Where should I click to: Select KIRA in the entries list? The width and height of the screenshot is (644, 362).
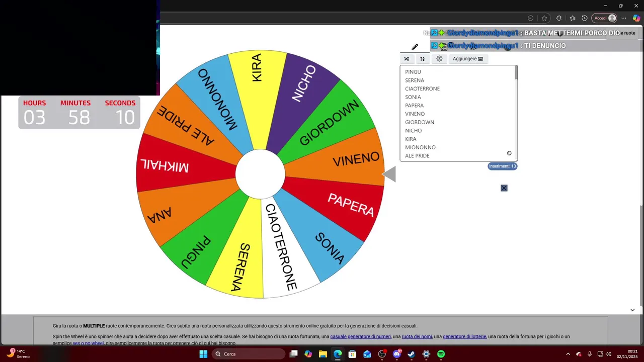pos(411,139)
